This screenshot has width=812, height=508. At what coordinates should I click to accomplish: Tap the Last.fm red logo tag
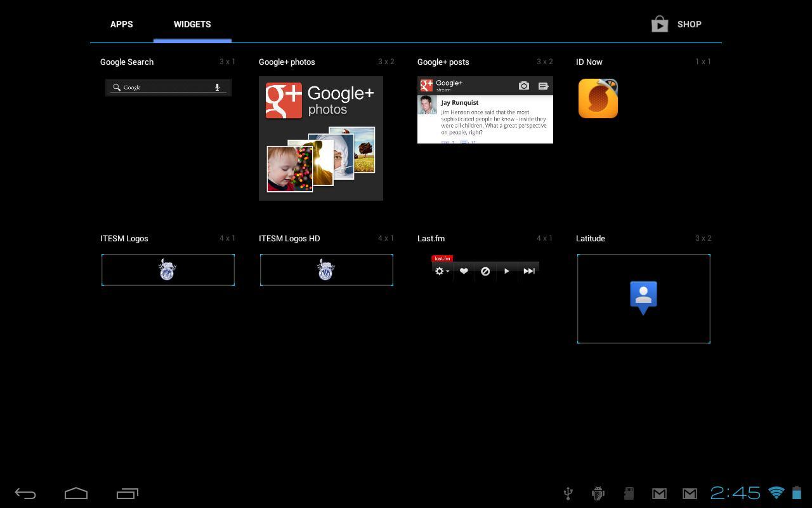[x=442, y=258]
